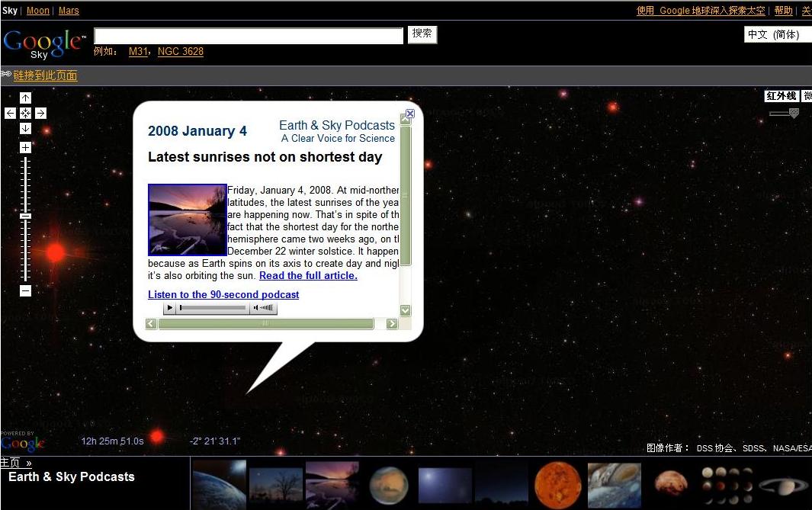Zoom out with the minus button
Screen dimensions: 812x510
pos(25,291)
